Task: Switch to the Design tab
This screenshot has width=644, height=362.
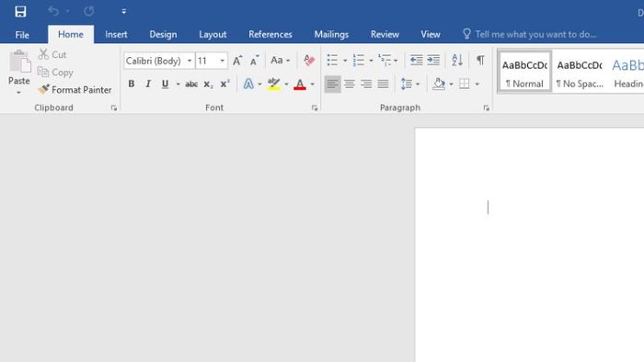Action: [x=163, y=34]
